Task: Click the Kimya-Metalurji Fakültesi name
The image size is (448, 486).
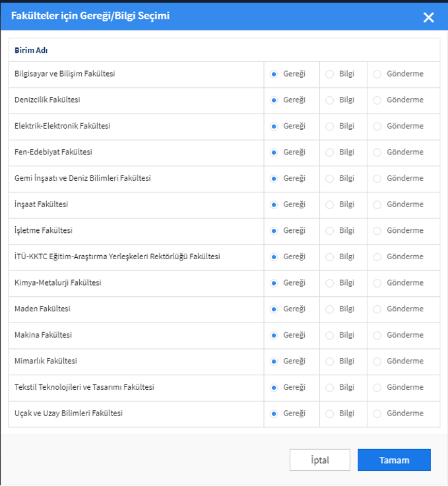Action: (x=58, y=283)
